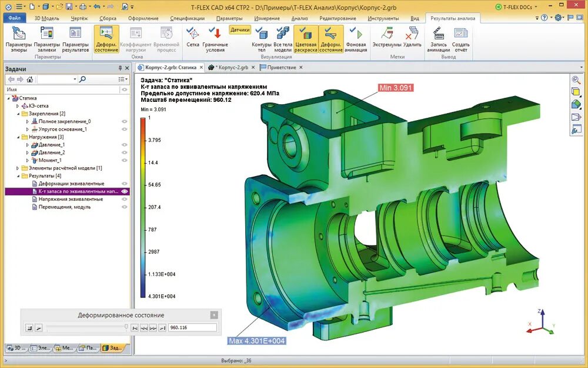Close the Деформированное состояние panel
The image size is (588, 368).
coord(214,315)
